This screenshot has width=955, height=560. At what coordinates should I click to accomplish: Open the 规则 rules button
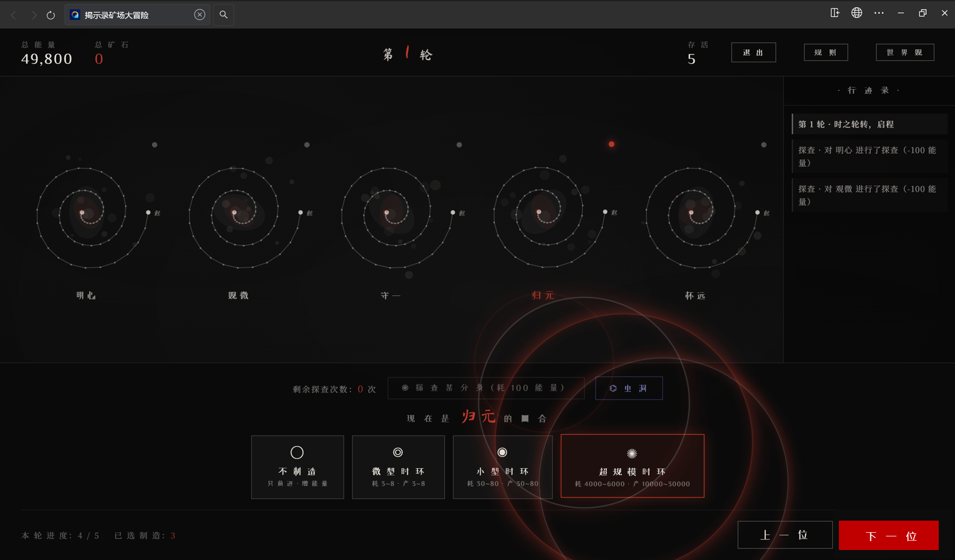(x=825, y=52)
